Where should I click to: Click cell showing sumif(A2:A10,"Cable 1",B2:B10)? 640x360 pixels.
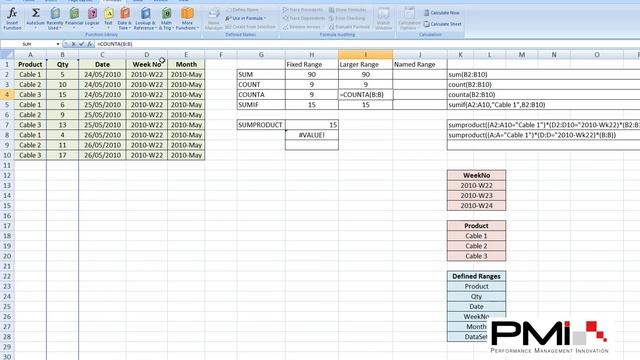coord(497,105)
